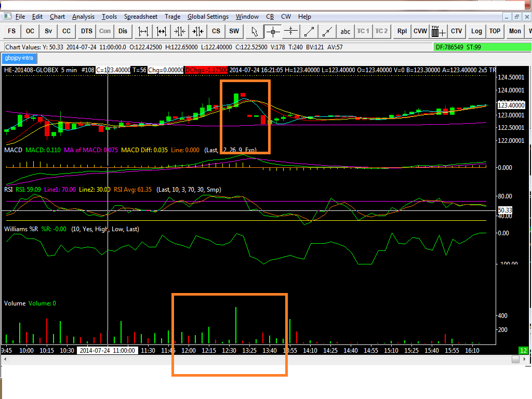Screen dimensions: 532x399
Task: Click the grid with plus tool icon
Action: point(438,32)
